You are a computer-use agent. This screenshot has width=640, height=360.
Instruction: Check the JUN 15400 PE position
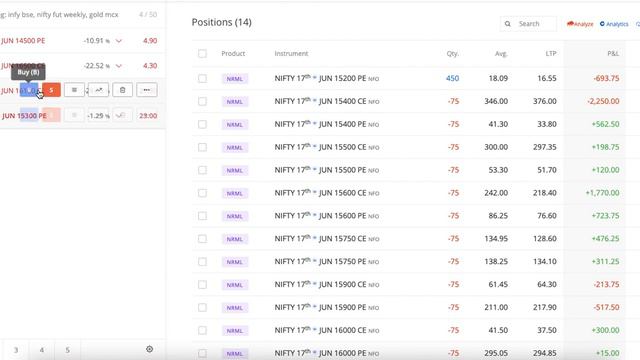point(202,124)
